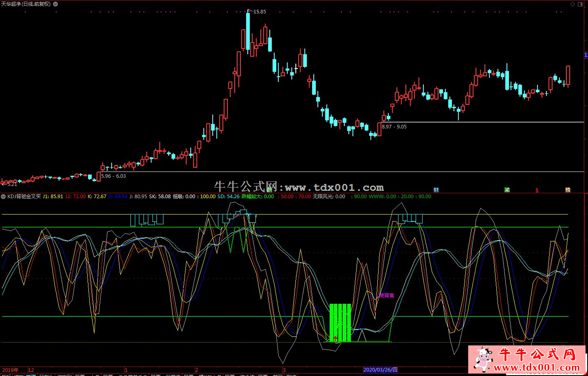Image resolution: width=588 pixels, height=376 pixels.
Task: Click the last red candlestick on the chart
Action: pyautogui.click(x=568, y=75)
